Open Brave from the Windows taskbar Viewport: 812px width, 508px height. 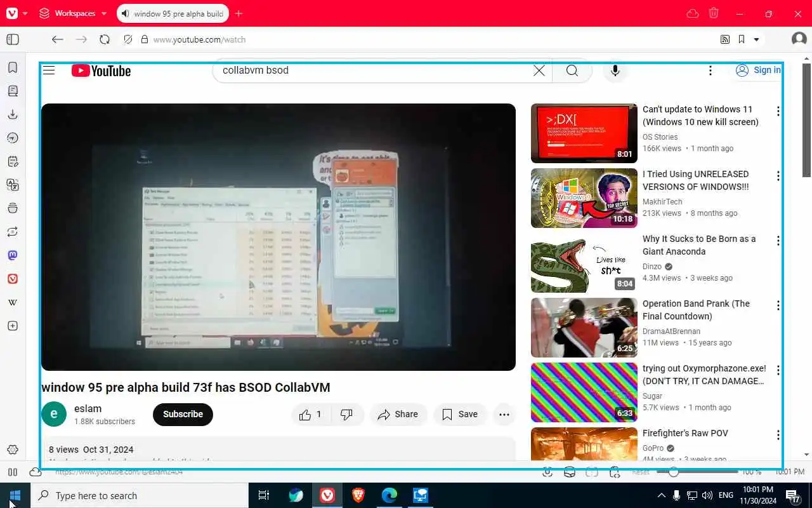(358, 495)
